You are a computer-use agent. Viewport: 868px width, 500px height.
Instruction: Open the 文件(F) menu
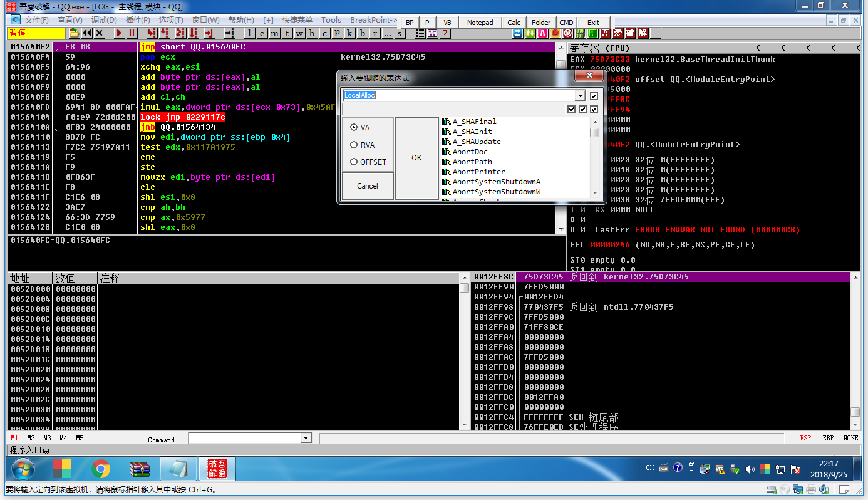[36, 20]
